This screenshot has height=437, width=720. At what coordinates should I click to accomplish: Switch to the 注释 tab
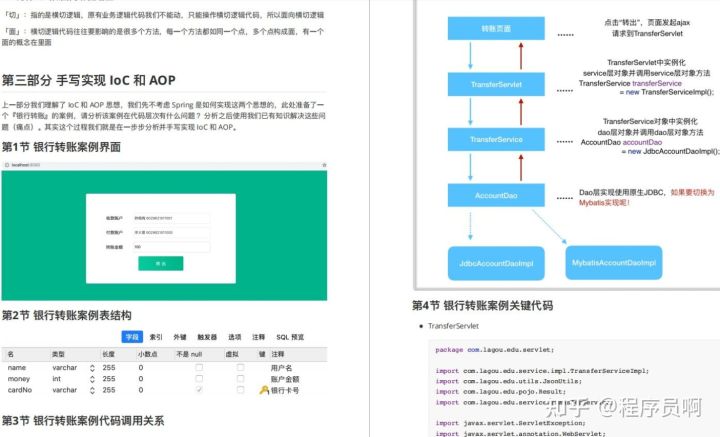pos(259,337)
